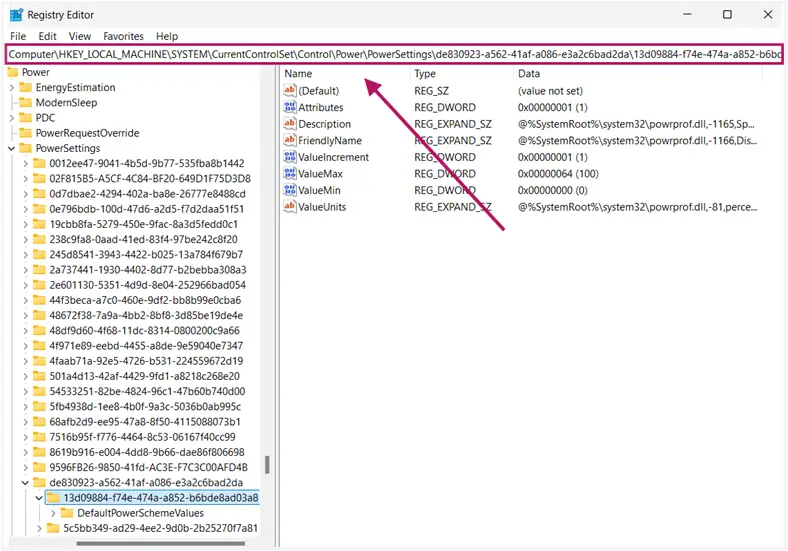Click the (value not set) data cell

[x=550, y=90]
